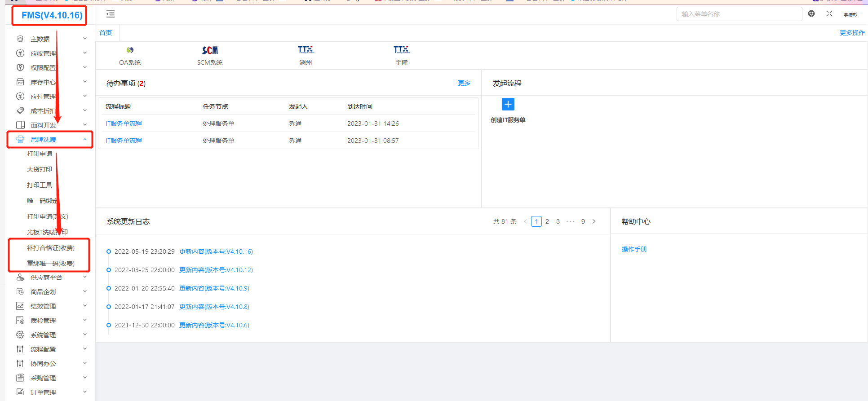Open the SCM系统 shortcut icon

click(210, 50)
